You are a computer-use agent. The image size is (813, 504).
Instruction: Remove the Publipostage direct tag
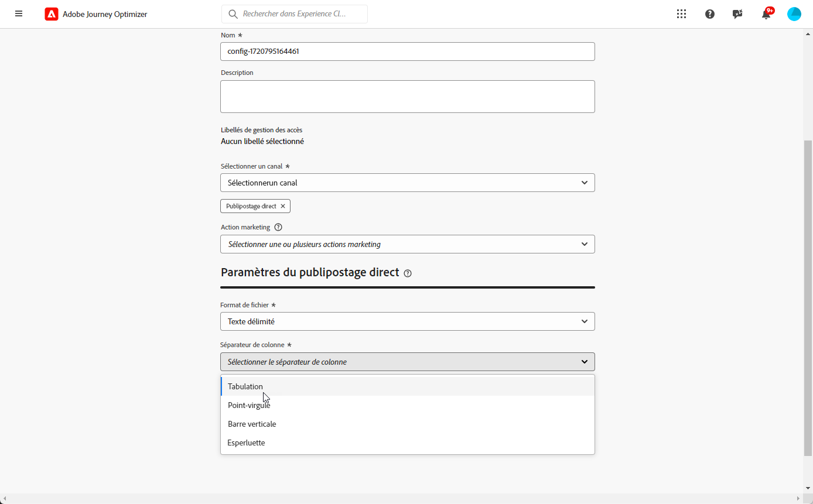tap(283, 206)
